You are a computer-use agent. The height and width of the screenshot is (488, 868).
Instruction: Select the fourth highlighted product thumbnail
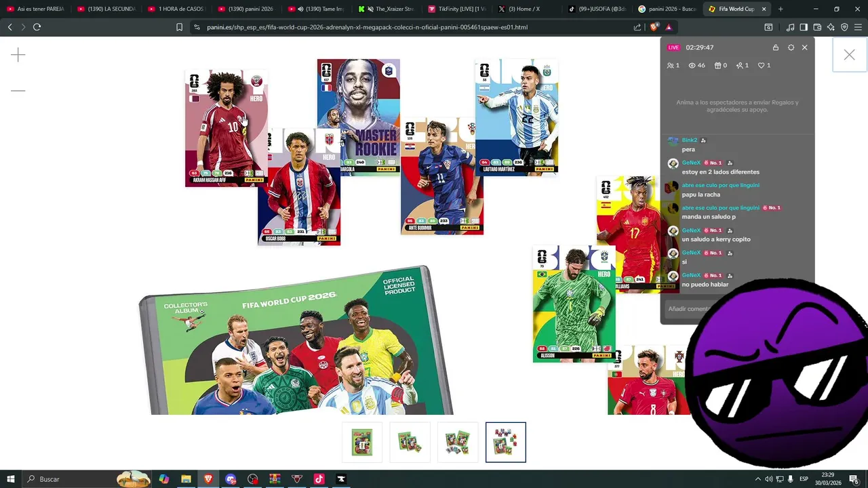click(x=506, y=442)
